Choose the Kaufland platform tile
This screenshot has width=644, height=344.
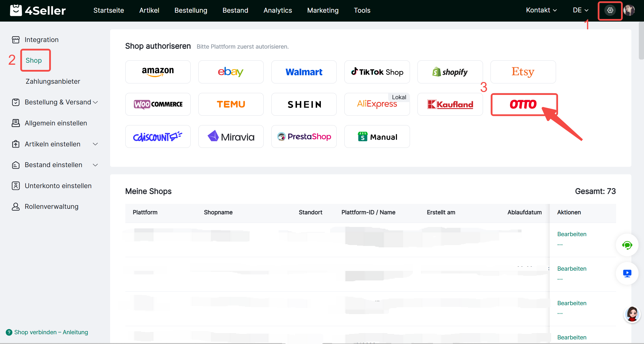click(450, 104)
